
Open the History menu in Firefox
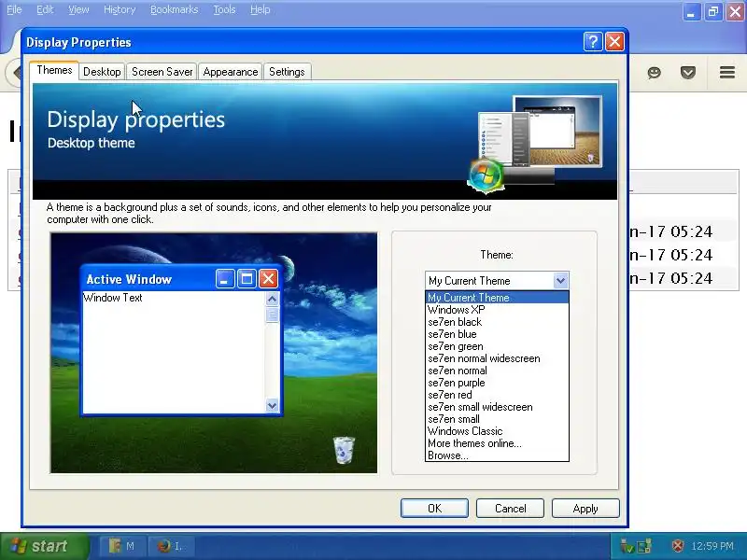click(x=120, y=9)
